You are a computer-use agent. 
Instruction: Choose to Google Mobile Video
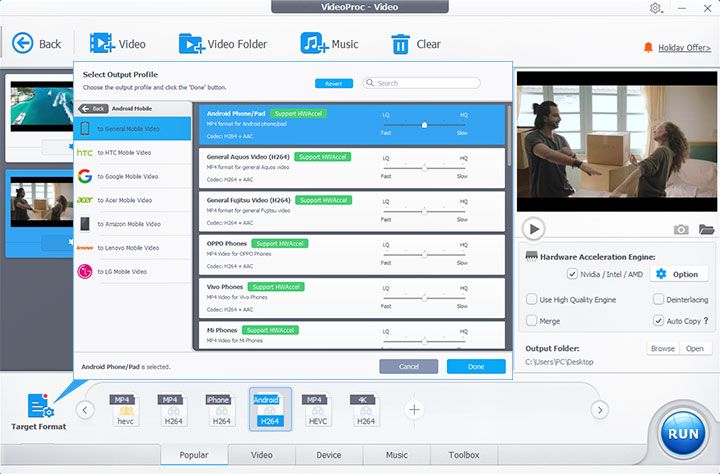tap(133, 176)
